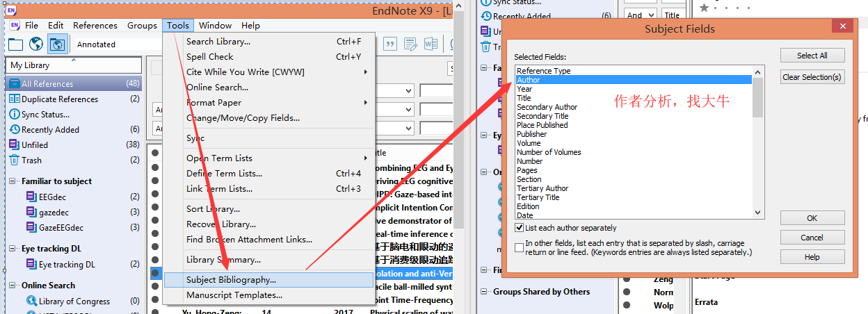Click Duplicate References group icon in left window
Image resolution: width=868 pixels, height=314 pixels.
pyautogui.click(x=15, y=99)
